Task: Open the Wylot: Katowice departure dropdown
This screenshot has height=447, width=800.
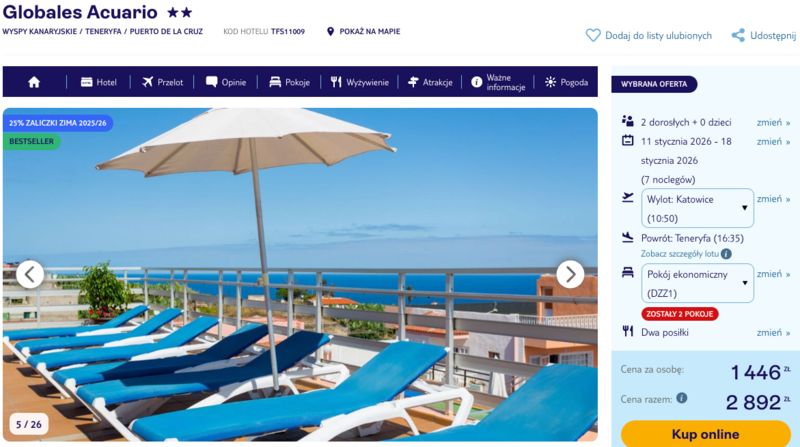Action: [x=697, y=208]
